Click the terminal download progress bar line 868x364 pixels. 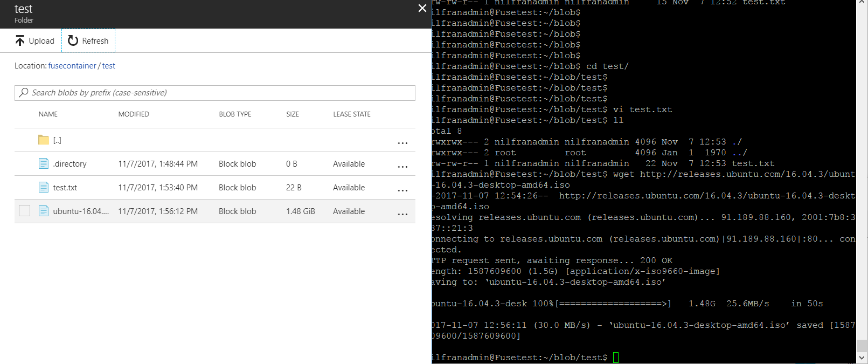click(627, 304)
